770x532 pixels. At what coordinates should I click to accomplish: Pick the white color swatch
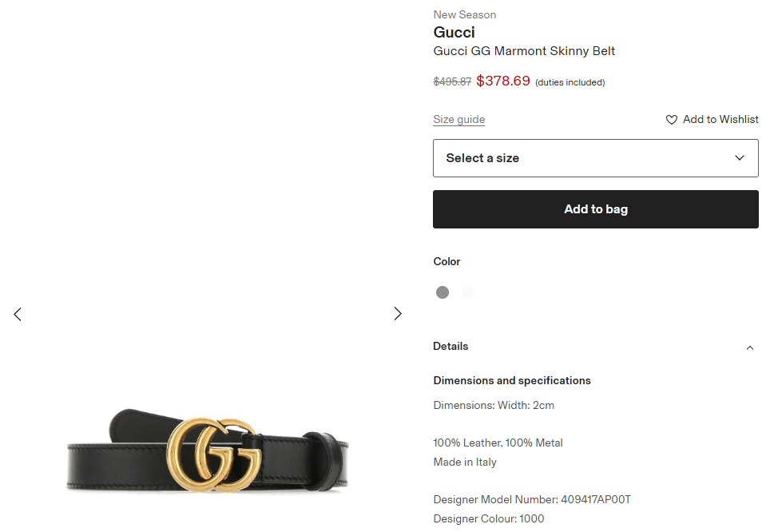468,292
